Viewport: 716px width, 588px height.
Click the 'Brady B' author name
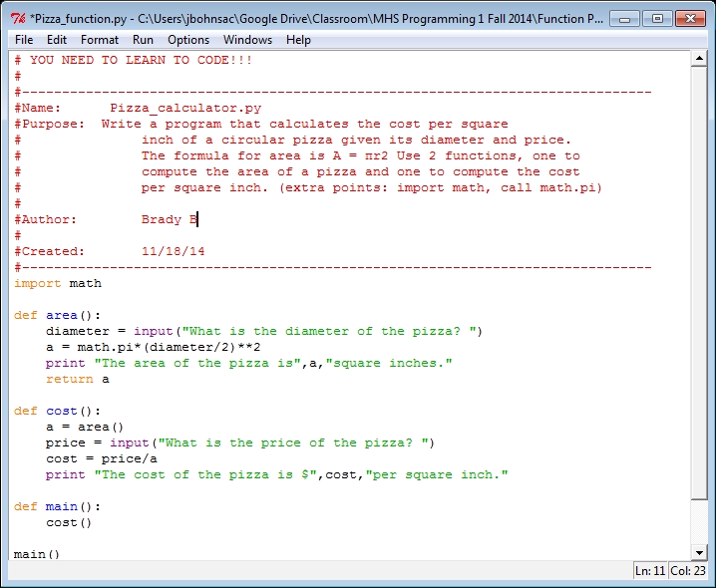[x=170, y=219]
